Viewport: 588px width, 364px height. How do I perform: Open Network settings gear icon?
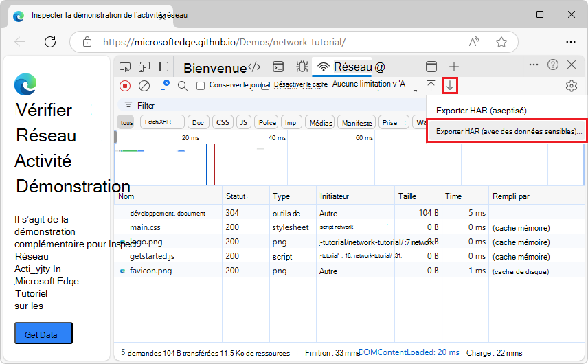[571, 86]
